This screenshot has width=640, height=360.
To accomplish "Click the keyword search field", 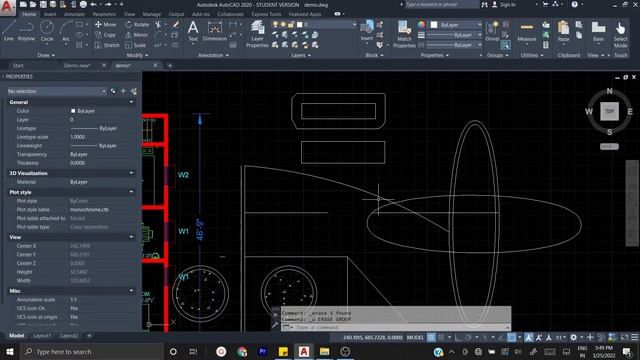I will tap(442, 4).
